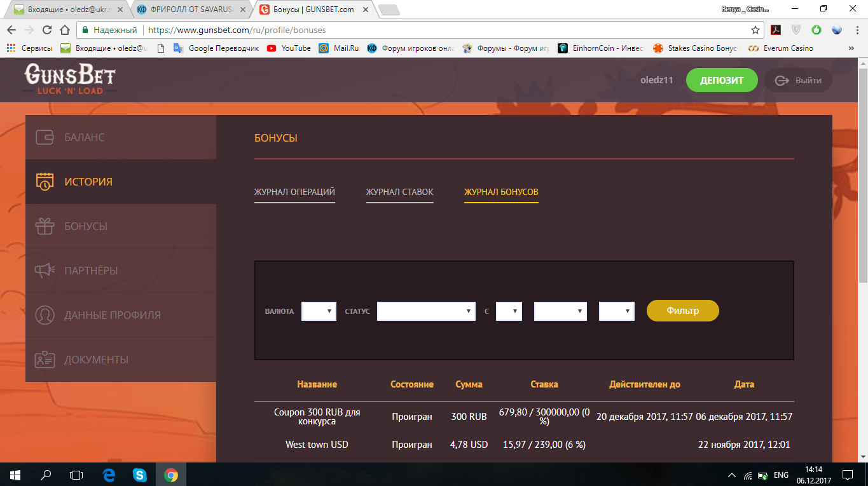Click the blue globe extension icon
This screenshot has width=868, height=486.
837,30
